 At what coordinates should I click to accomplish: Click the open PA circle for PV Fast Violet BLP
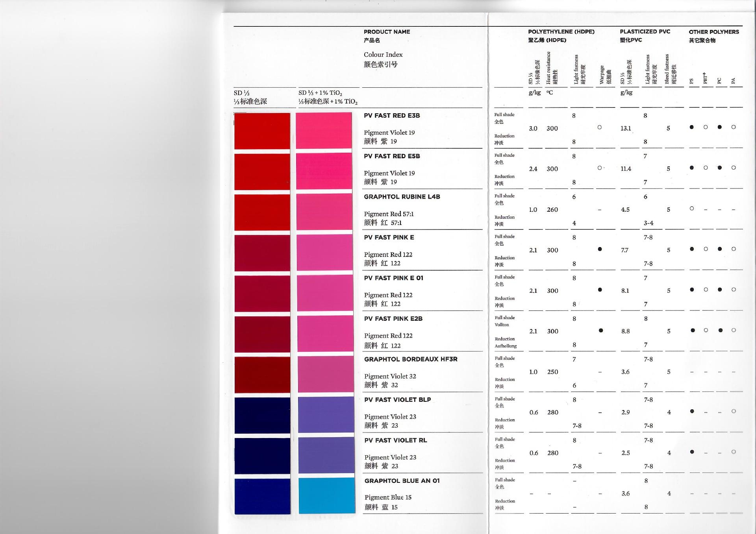pos(733,411)
